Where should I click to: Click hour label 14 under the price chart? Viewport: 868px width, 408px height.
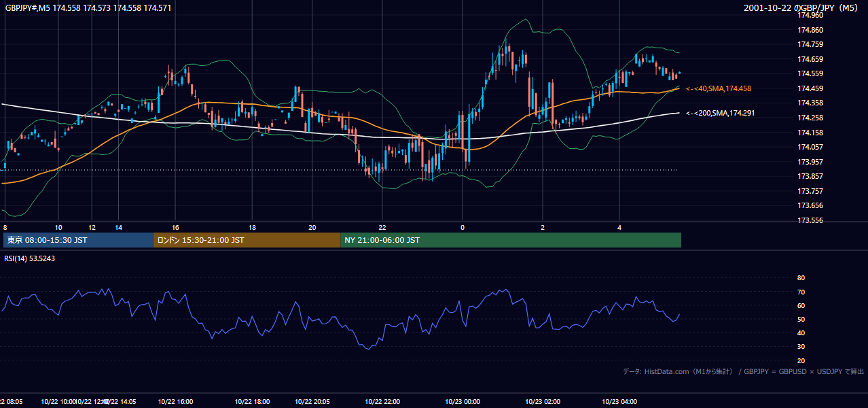118,227
